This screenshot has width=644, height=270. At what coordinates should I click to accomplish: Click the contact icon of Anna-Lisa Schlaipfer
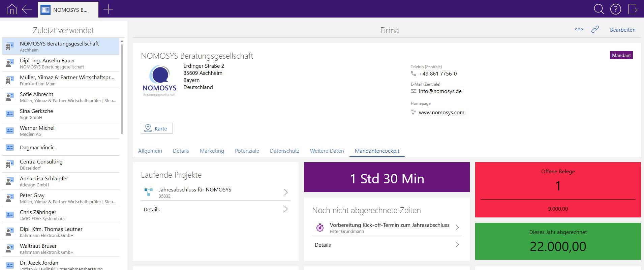click(10, 181)
